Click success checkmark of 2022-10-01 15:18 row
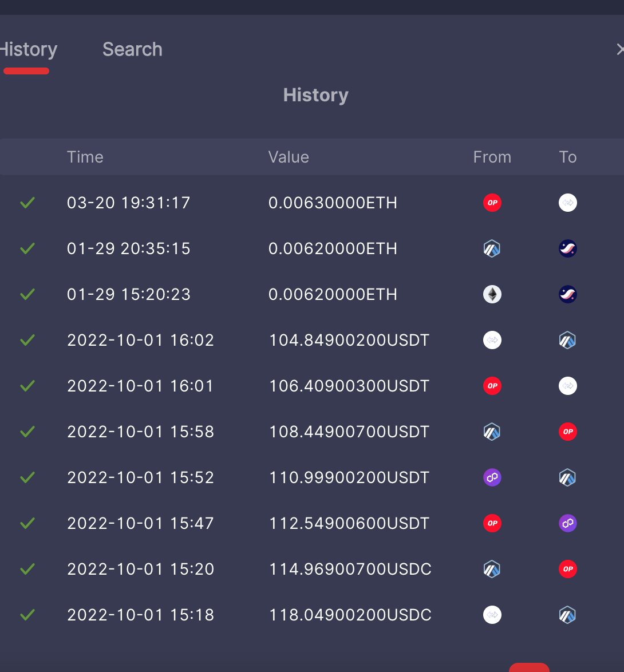Viewport: 624px width, 672px height. click(x=27, y=615)
